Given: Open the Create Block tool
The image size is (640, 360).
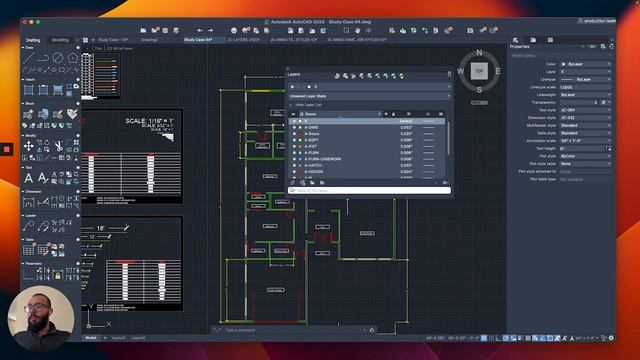Looking at the screenshot, I should (43, 114).
